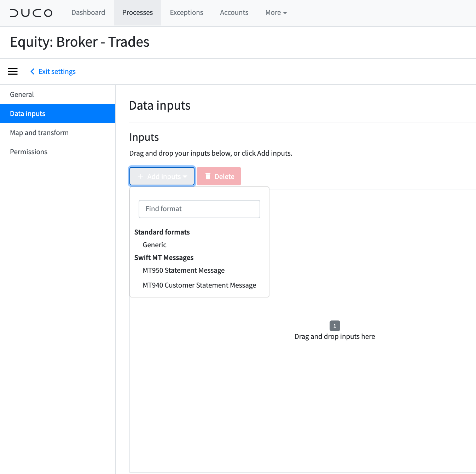476x474 pixels.
Task: Open General settings in the sidebar
Action: tap(22, 94)
